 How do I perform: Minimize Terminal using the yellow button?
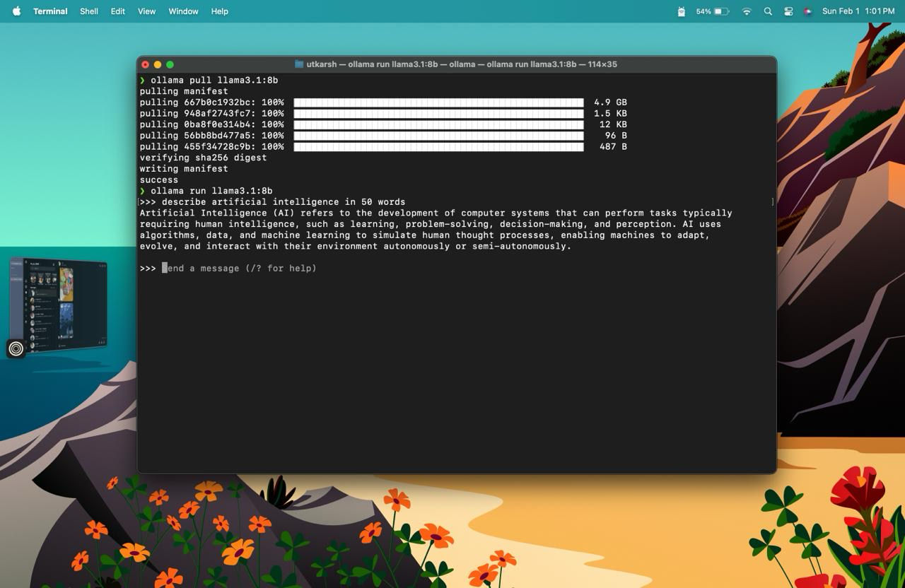158,64
